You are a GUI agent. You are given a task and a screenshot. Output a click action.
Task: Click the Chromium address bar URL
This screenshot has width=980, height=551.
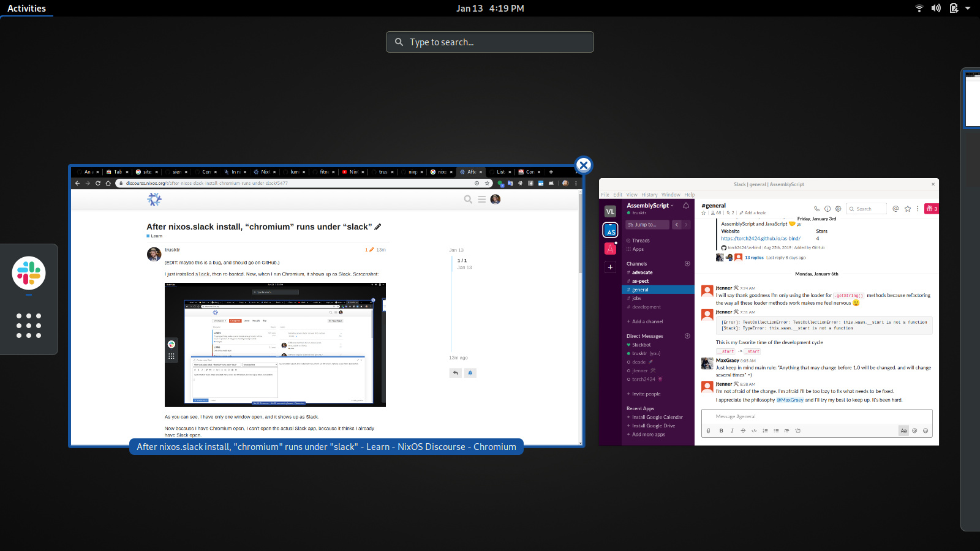coord(207,183)
